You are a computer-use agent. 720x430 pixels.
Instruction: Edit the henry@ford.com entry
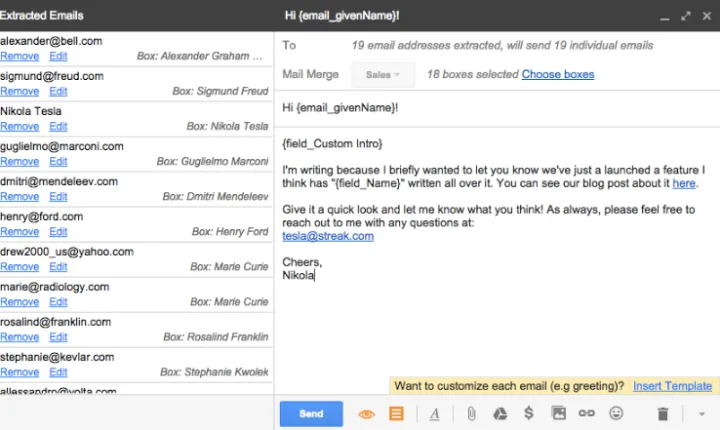[x=58, y=231]
